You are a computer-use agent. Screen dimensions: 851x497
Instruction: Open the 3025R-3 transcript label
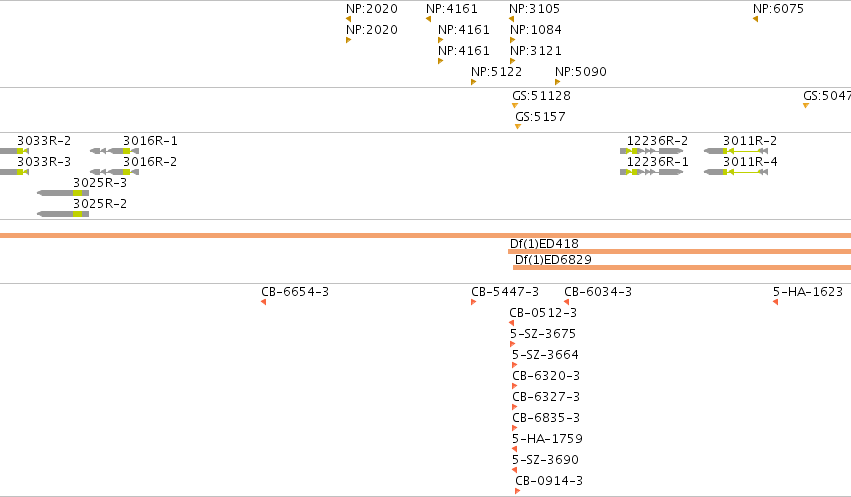tap(100, 183)
